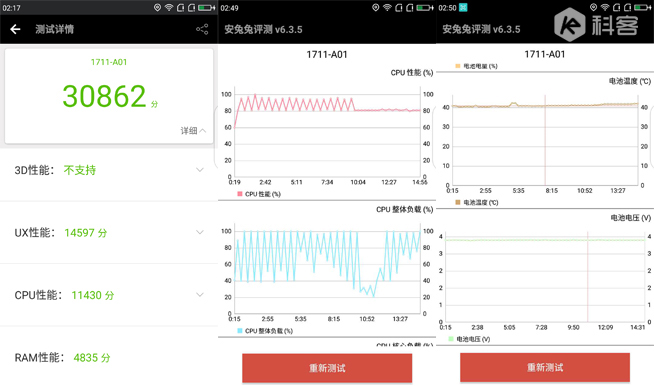Tap the Wi-Fi icon in the 02:49 status bar
Image resolution: width=654 pixels, height=388 pixels.
(387, 8)
